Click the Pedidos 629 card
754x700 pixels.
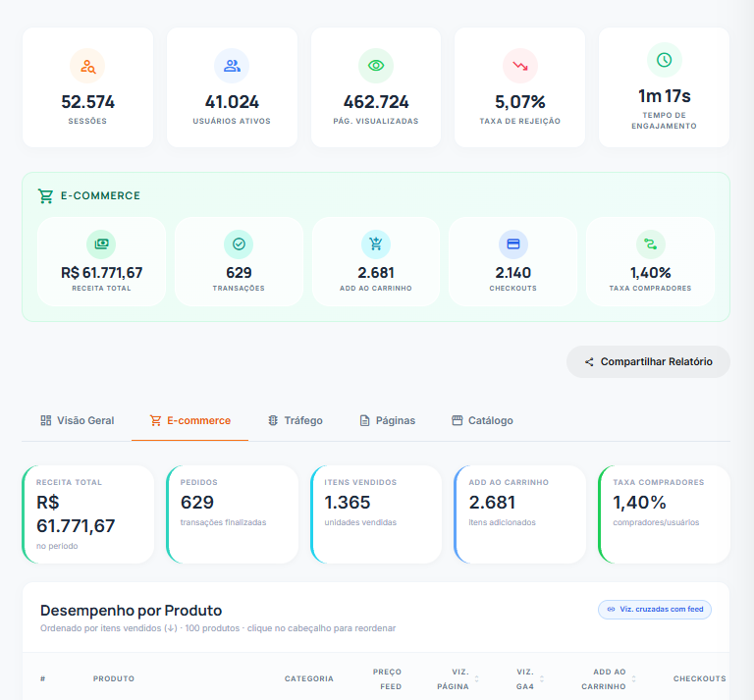point(233,513)
